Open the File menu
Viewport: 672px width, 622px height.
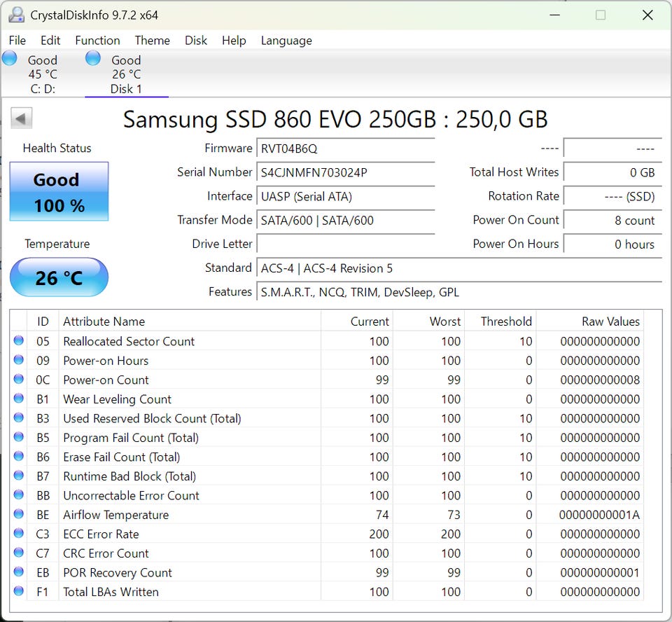coord(17,41)
